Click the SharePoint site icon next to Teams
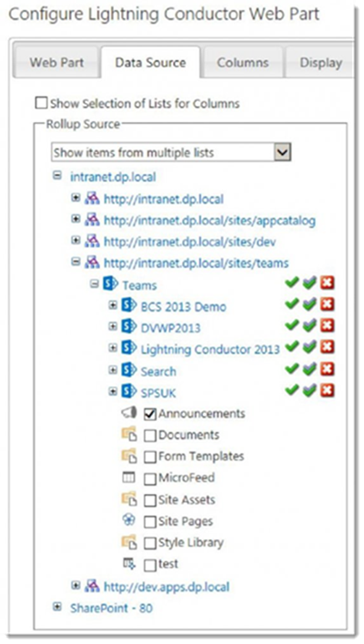Viewport: 364px width, 644px height. click(x=110, y=284)
